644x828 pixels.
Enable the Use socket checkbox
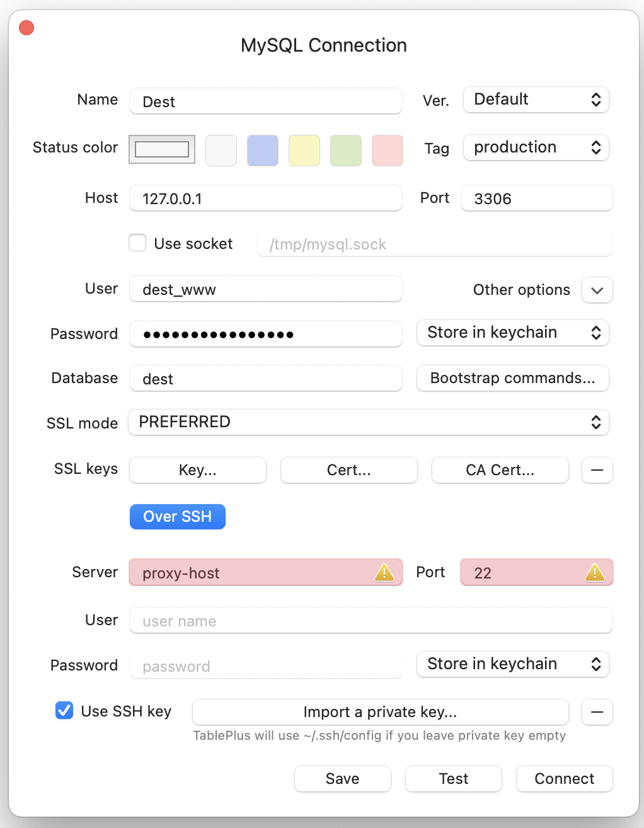point(137,243)
